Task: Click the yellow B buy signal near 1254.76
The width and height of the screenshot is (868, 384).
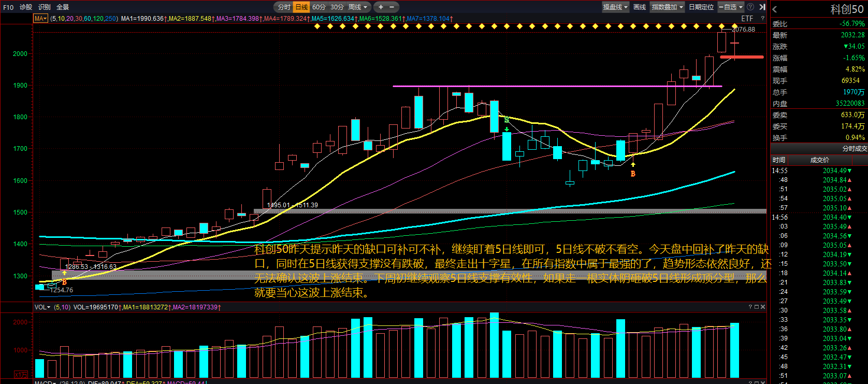Action: click(64, 282)
